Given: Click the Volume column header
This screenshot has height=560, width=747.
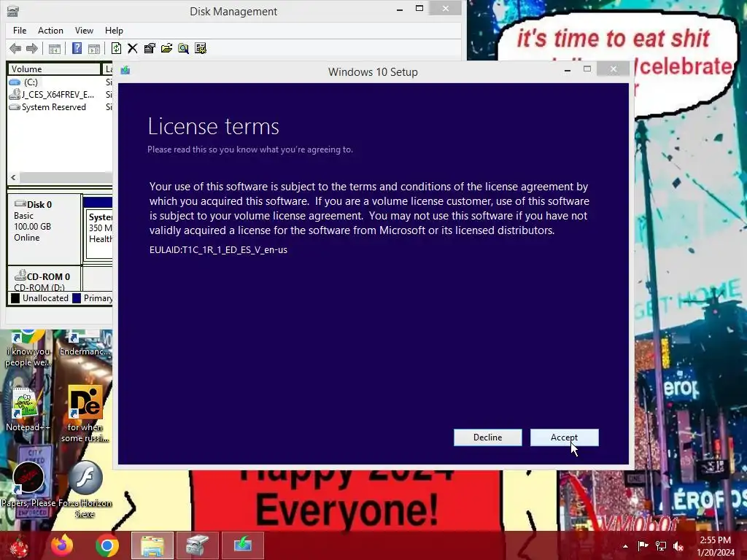Looking at the screenshot, I should pos(54,69).
